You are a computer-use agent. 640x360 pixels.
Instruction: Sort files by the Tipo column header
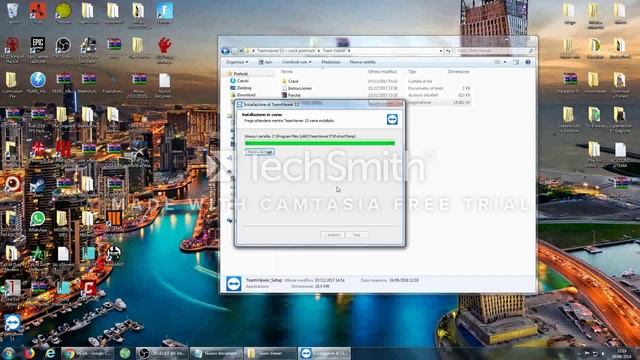(412, 71)
